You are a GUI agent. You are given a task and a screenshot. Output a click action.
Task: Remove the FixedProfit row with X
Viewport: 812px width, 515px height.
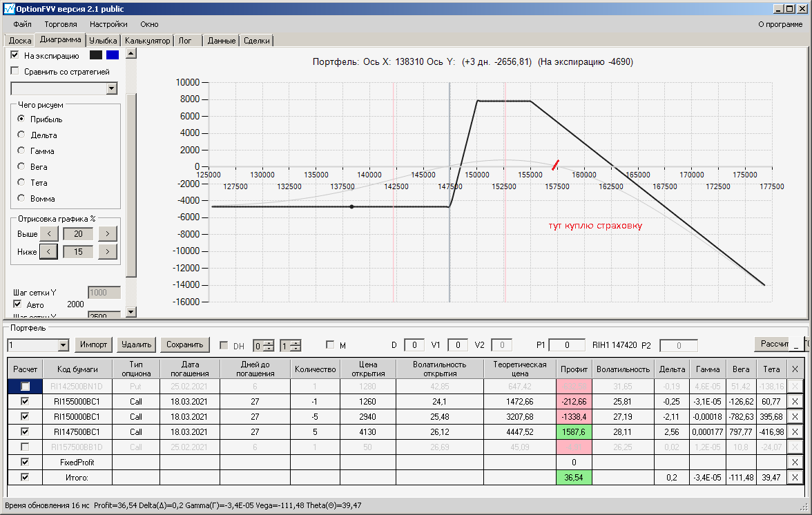click(x=795, y=463)
